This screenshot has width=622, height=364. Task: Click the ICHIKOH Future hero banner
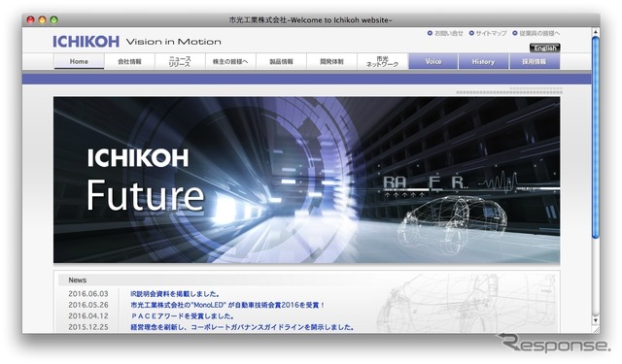tap(307, 180)
